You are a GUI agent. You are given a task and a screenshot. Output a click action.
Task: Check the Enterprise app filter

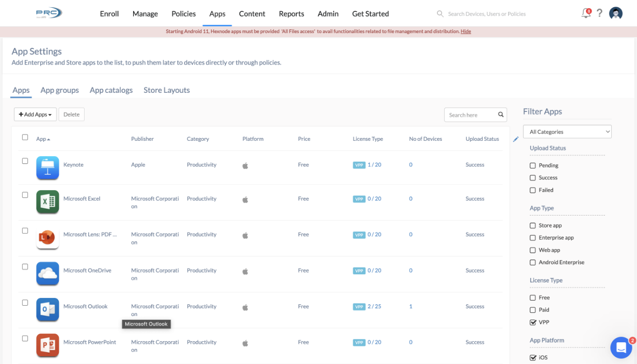[x=532, y=237]
